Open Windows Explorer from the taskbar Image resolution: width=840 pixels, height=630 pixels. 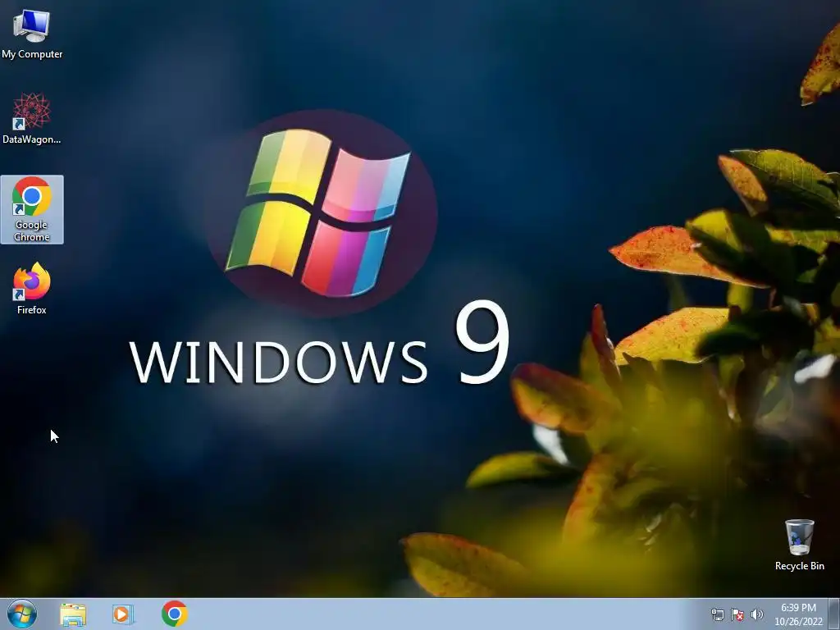(x=73, y=614)
